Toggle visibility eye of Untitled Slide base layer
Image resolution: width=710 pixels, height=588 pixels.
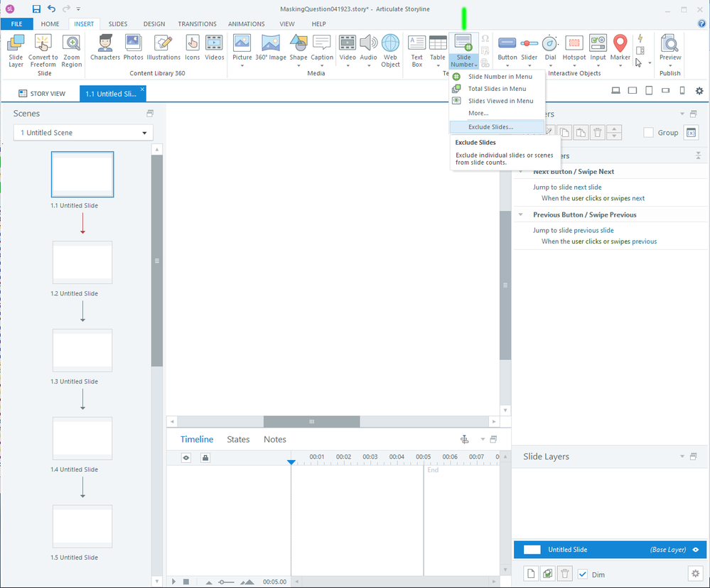(x=695, y=550)
